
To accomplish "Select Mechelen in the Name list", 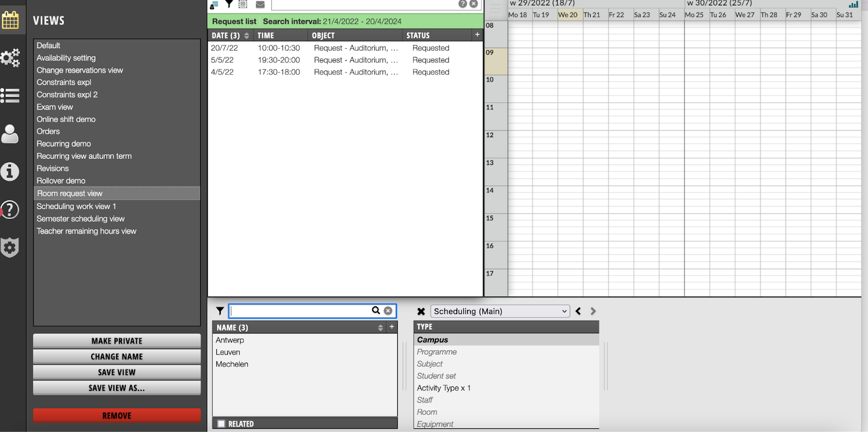I will pyautogui.click(x=304, y=364).
